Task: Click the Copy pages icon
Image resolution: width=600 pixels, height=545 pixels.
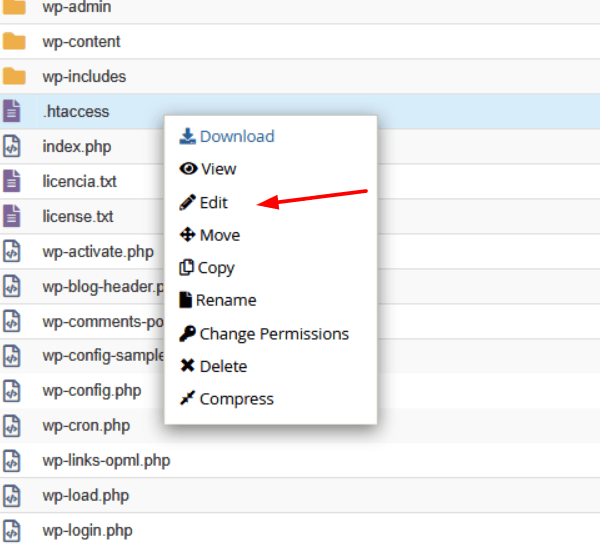Action: coord(186,267)
